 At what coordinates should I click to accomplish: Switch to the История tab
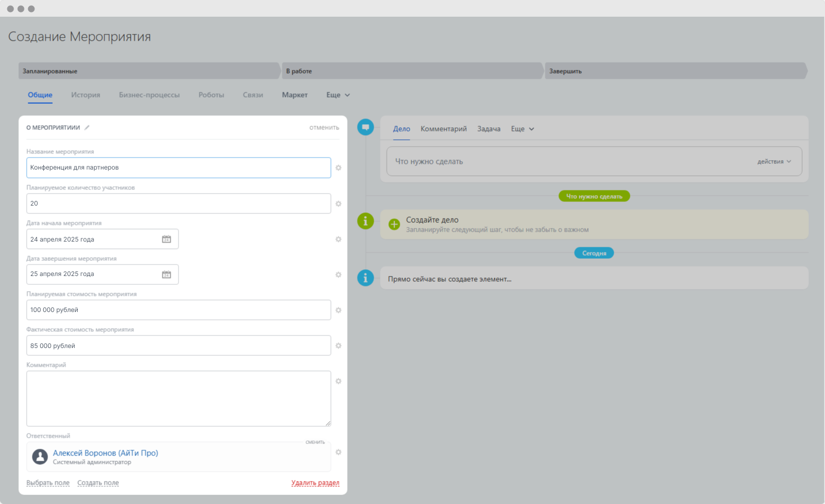point(86,95)
